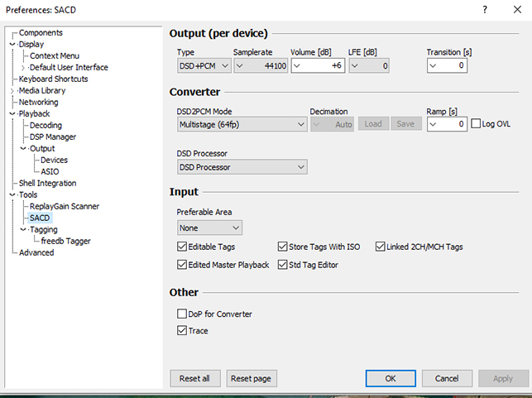Screen dimensions: 532x398
Task: Select ReplayGain Scanner in the tree
Action: (65, 206)
